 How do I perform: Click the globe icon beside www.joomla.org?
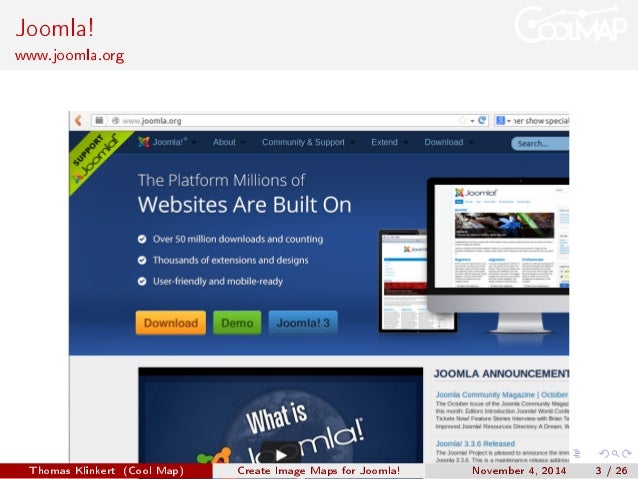pyautogui.click(x=116, y=120)
